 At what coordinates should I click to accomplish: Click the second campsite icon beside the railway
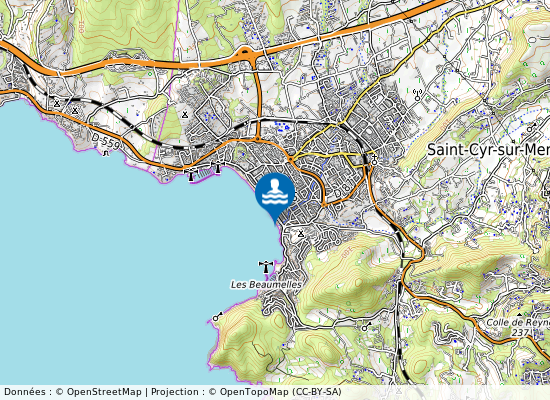coord(75,111)
